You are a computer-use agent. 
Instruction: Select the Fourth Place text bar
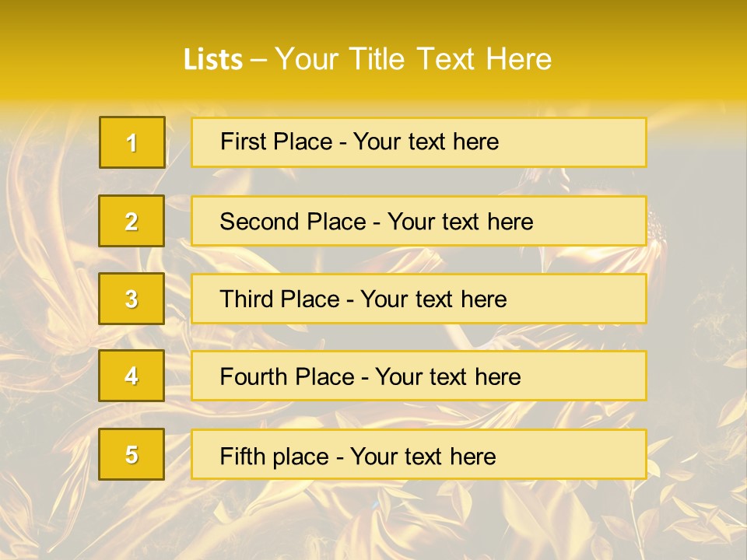pos(419,376)
